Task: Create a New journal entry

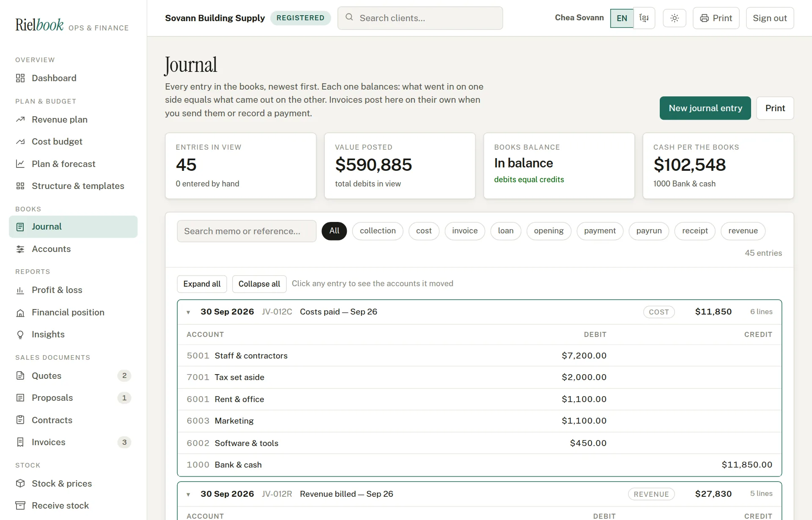Action: [x=705, y=108]
